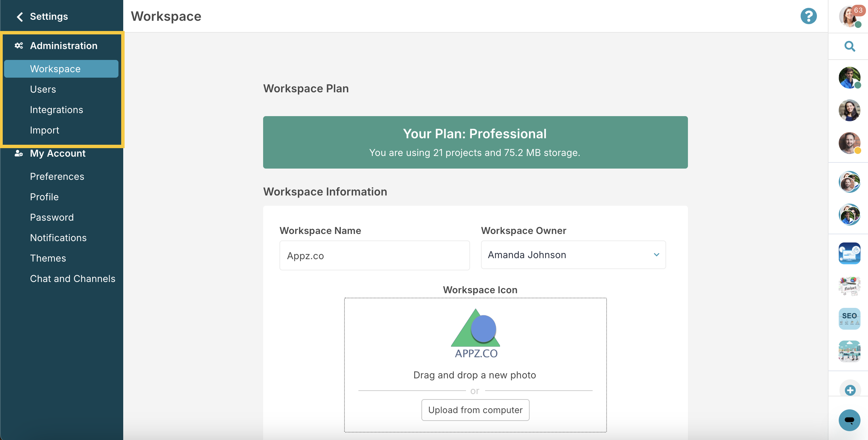Open the blue computer project icon

[x=850, y=253]
